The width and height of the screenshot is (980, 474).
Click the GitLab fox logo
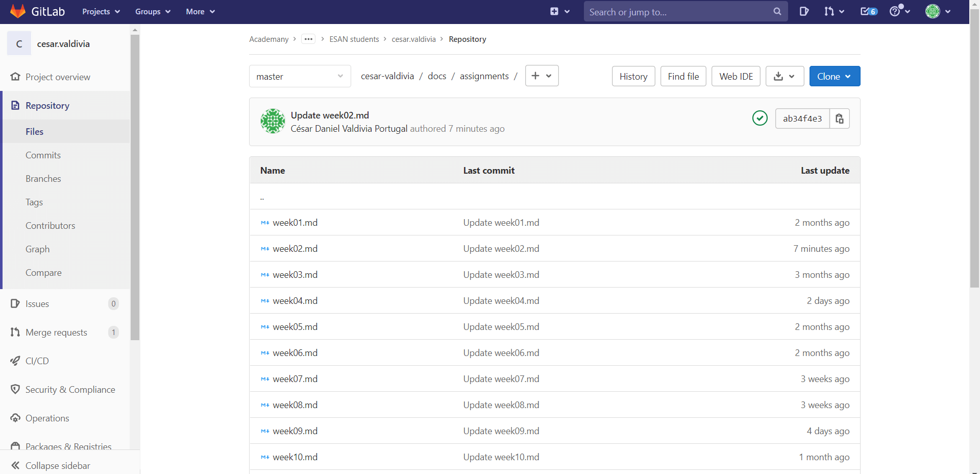point(18,11)
